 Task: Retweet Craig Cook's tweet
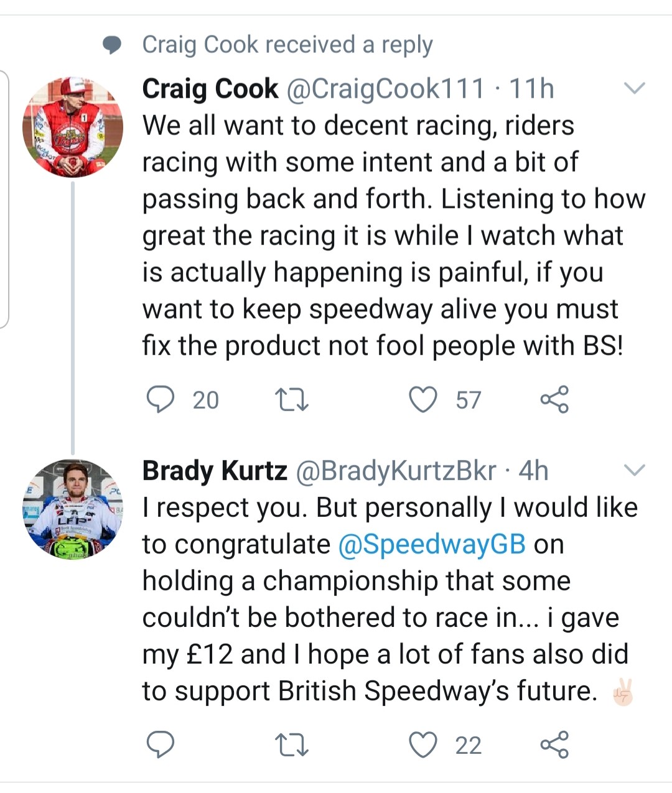(x=292, y=400)
